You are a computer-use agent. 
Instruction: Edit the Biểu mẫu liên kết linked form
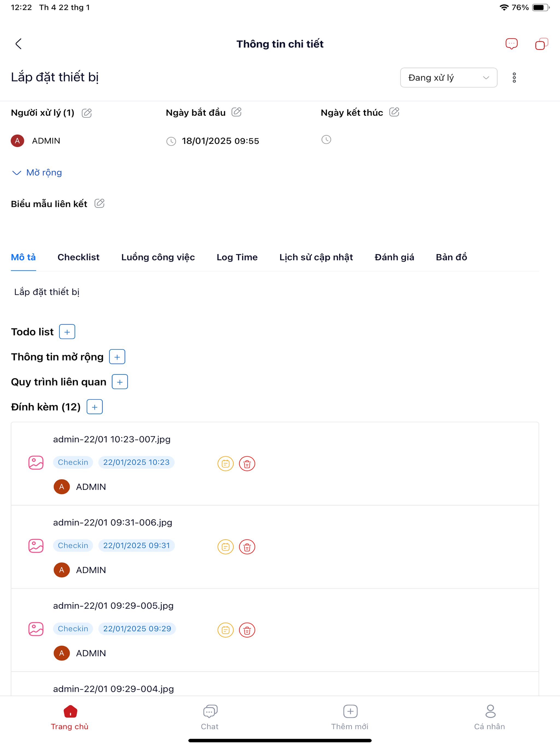point(99,203)
